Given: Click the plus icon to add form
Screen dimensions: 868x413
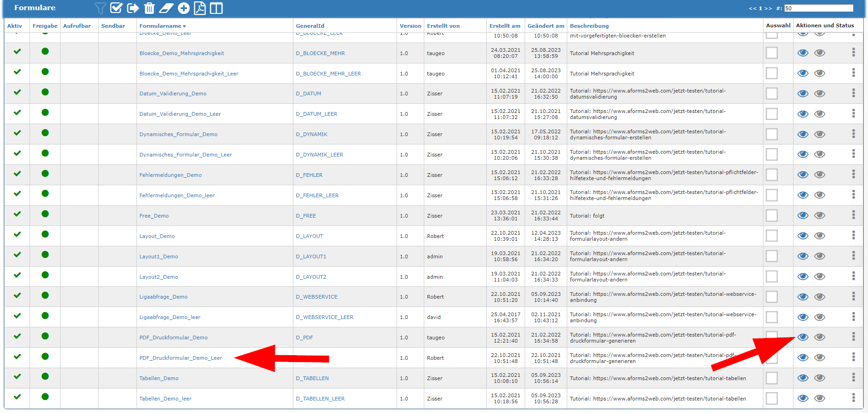Looking at the screenshot, I should 184,8.
